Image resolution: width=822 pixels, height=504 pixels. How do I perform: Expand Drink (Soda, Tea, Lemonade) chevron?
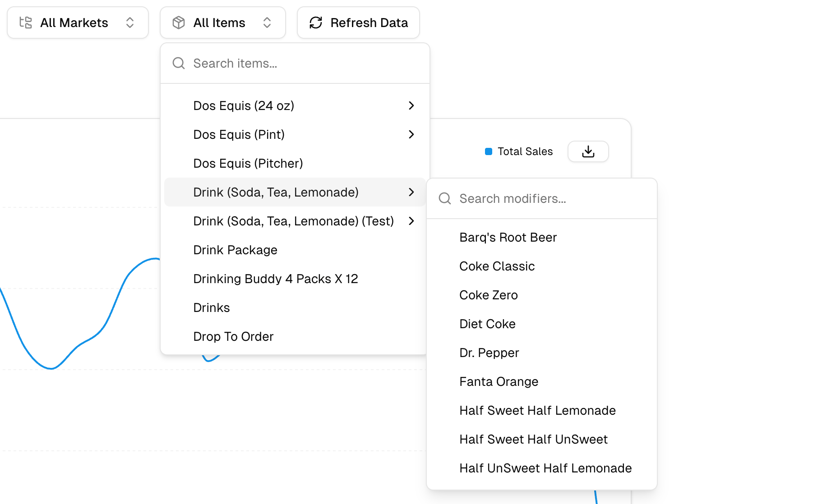(x=411, y=192)
